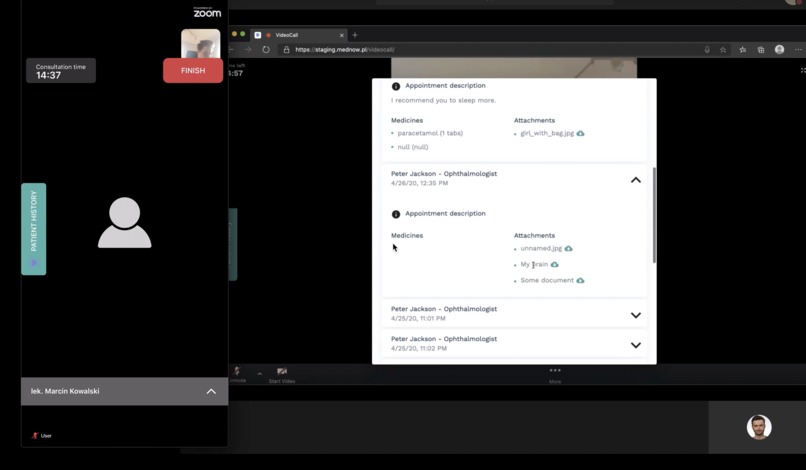The height and width of the screenshot is (470, 806).
Task: Click the microphone icon in address bar
Action: coord(707,50)
